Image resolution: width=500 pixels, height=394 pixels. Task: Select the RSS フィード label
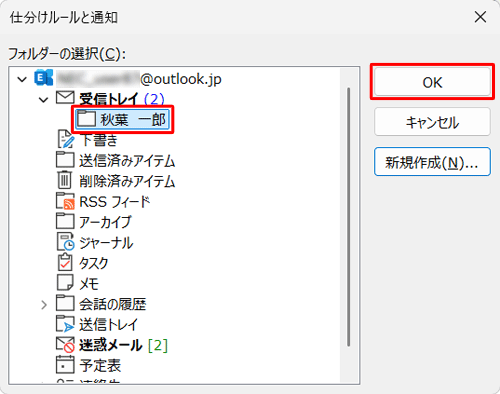[115, 202]
